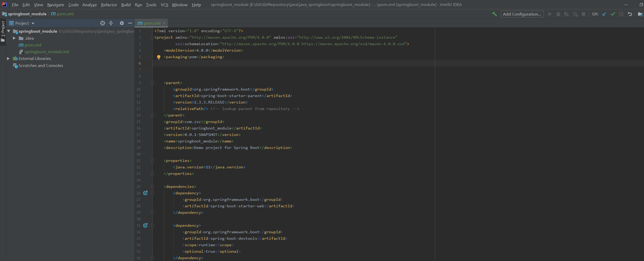Click the Git Commit checkmark icon
The height and width of the screenshot is (261, 644).
tap(613, 14)
